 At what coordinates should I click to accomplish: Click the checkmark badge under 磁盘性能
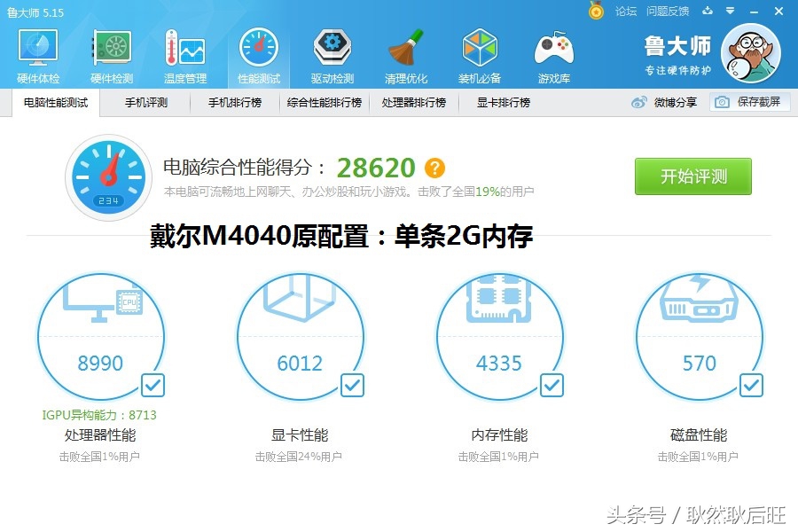(x=750, y=385)
